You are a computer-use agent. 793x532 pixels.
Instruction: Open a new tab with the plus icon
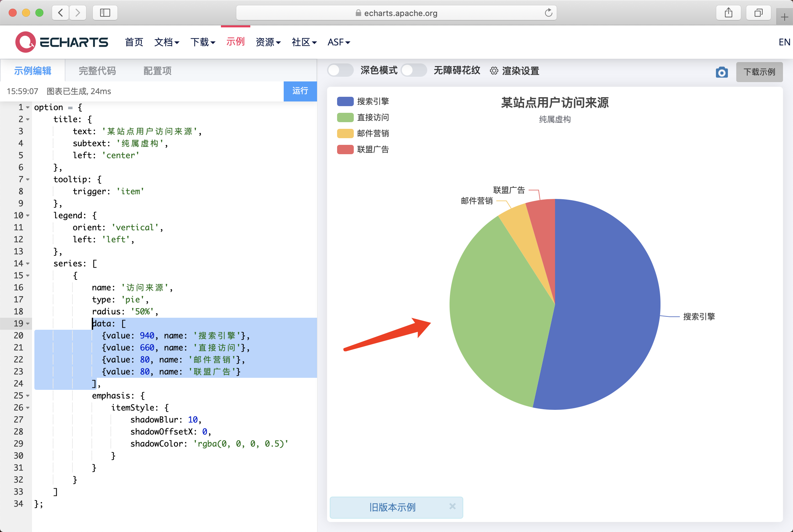click(785, 16)
